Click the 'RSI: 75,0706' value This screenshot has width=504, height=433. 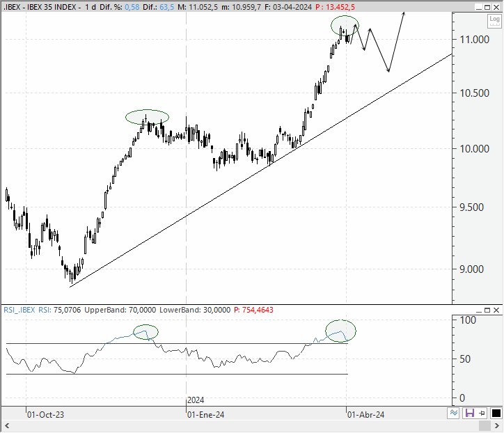pos(60,310)
